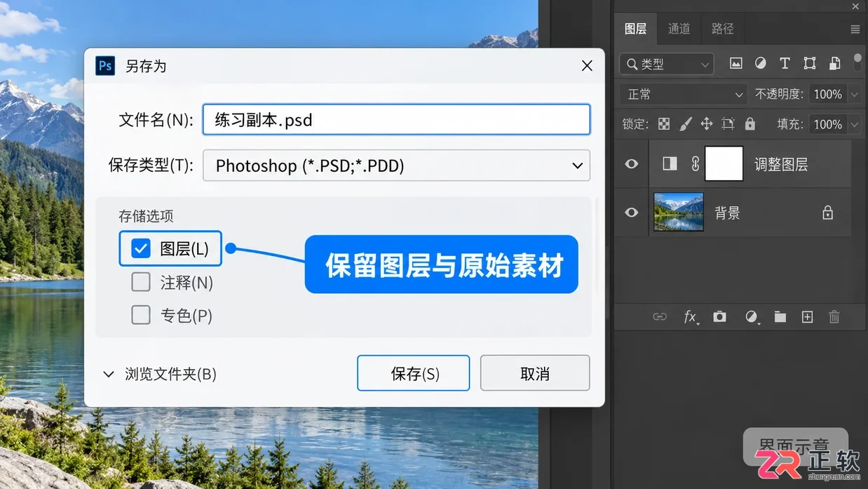Lock image pixels brush icon
The image size is (868, 489).
coord(686,124)
